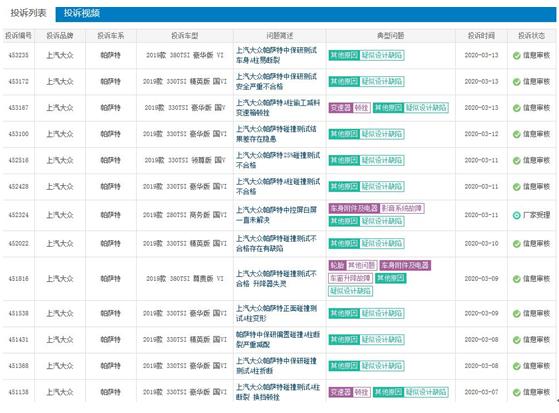This screenshot has width=559, height=413.
Task: Click the purple 轮胎 tag in row 451816
Action: pos(337,265)
